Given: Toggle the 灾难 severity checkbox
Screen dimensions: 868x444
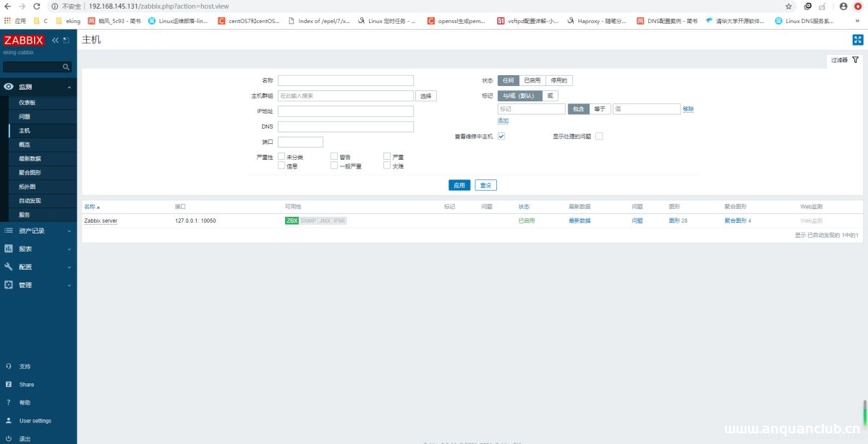Looking at the screenshot, I should 387,166.
